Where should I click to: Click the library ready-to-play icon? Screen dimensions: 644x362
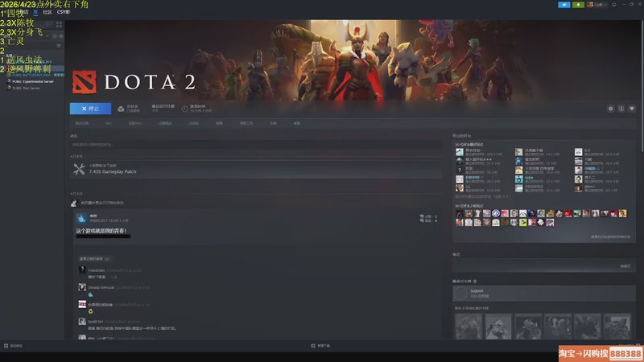tap(61, 36)
